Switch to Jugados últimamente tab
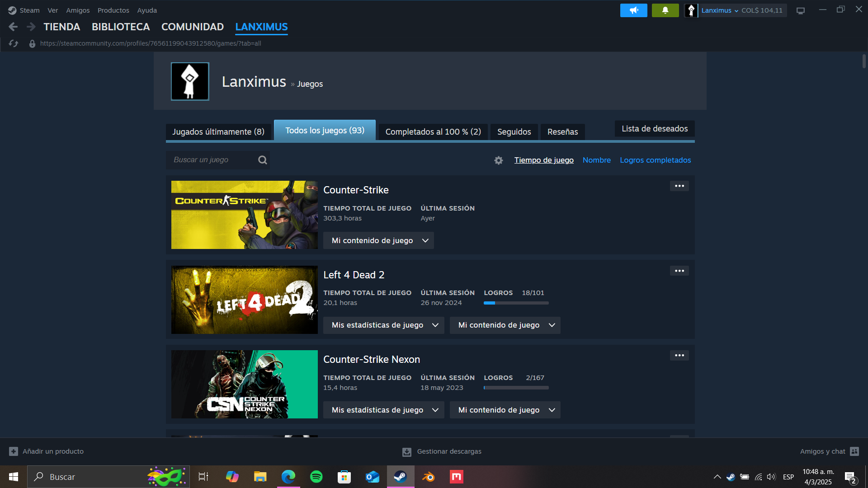Viewport: 868px width, 488px height. tap(218, 132)
